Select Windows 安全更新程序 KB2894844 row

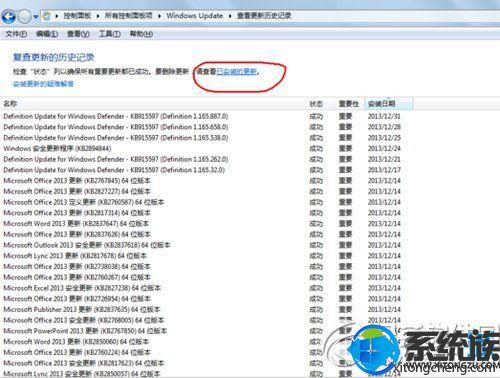tap(57, 148)
